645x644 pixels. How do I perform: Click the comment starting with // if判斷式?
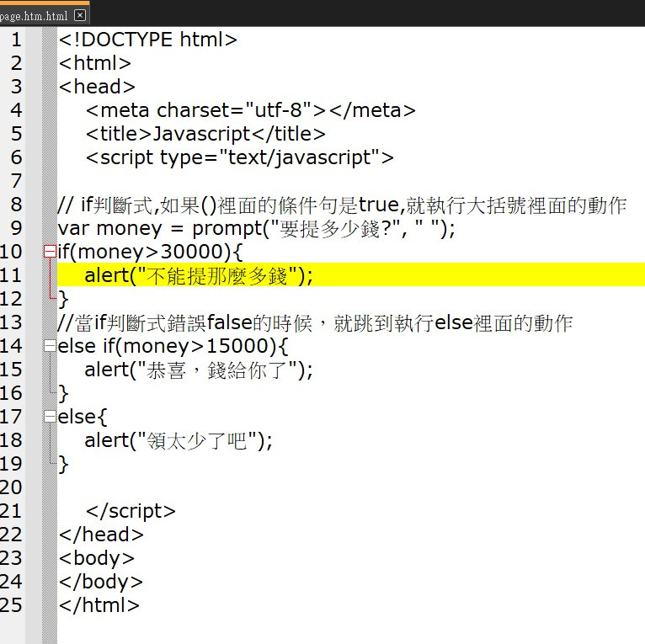[x=342, y=205]
